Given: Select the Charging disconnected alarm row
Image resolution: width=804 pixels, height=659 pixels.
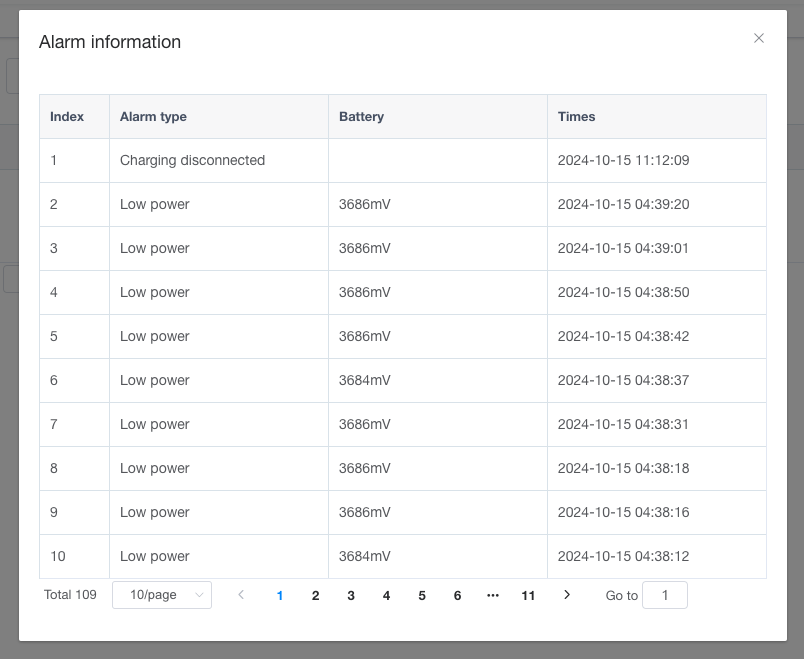Looking at the screenshot, I should [403, 161].
